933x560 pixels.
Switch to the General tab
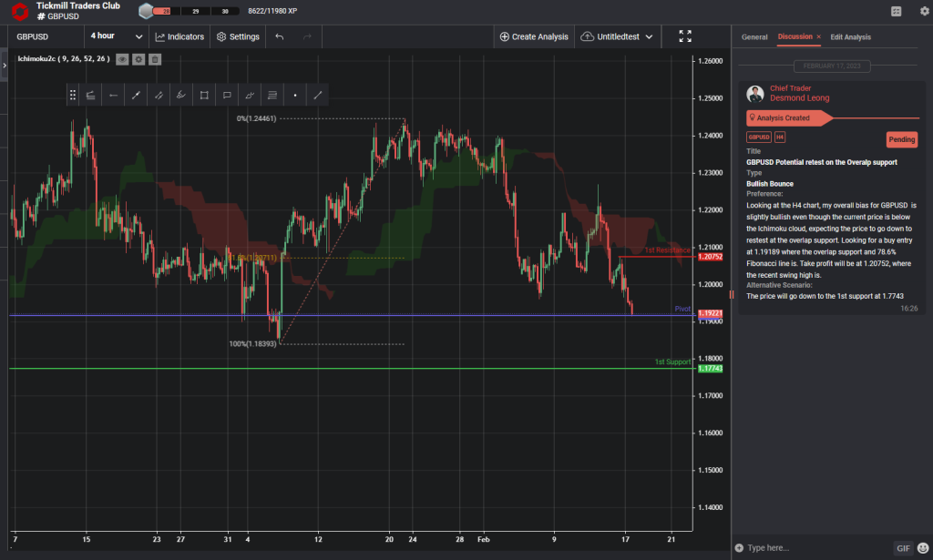[x=754, y=37]
